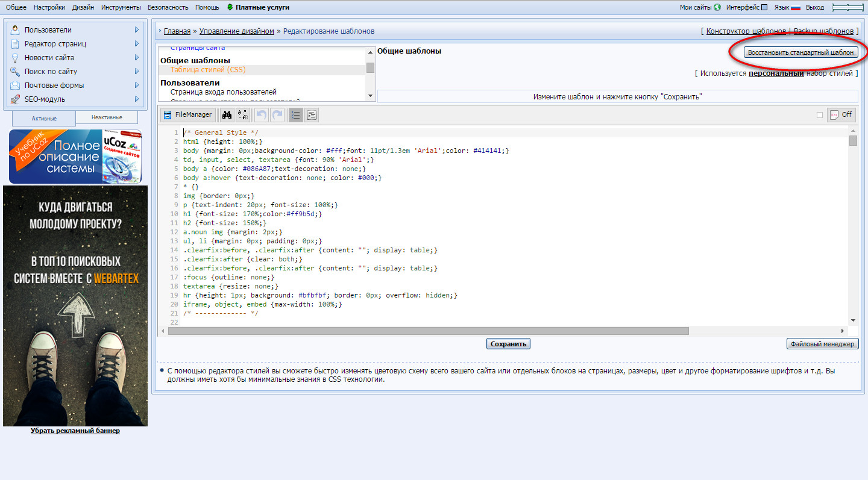Switch to the Активные tab
Viewport: 868px width, 480px height.
click(x=44, y=118)
